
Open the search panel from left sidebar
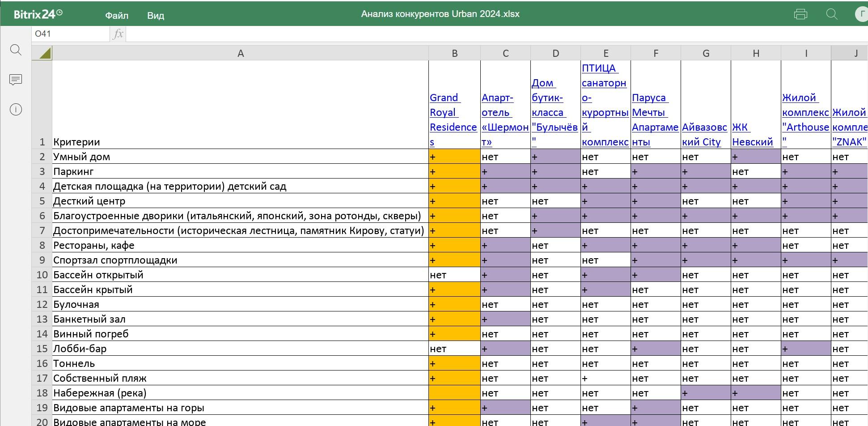pos(16,50)
